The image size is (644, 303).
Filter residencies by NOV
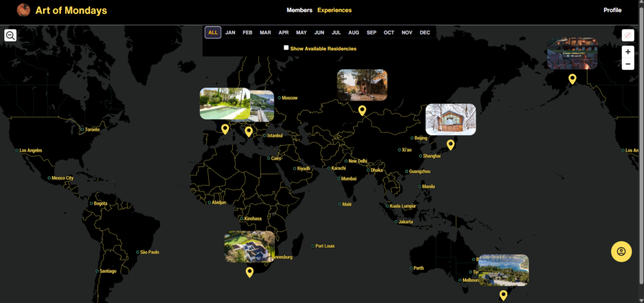407,33
